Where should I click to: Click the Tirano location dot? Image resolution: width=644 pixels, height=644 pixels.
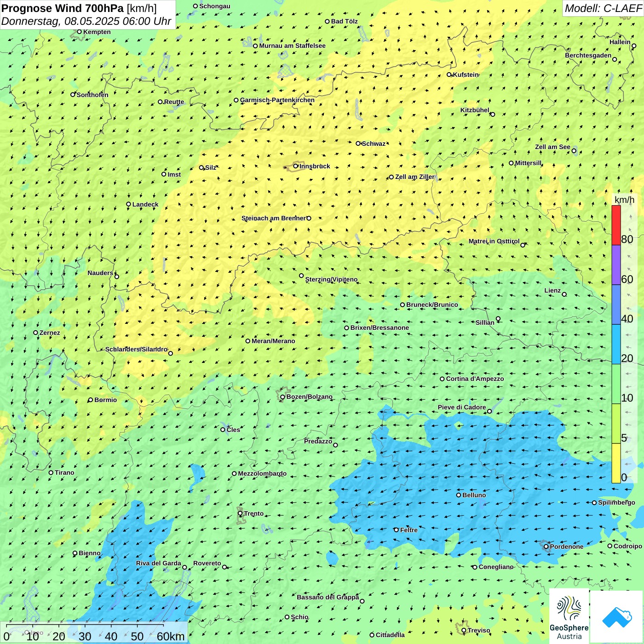[x=51, y=472]
